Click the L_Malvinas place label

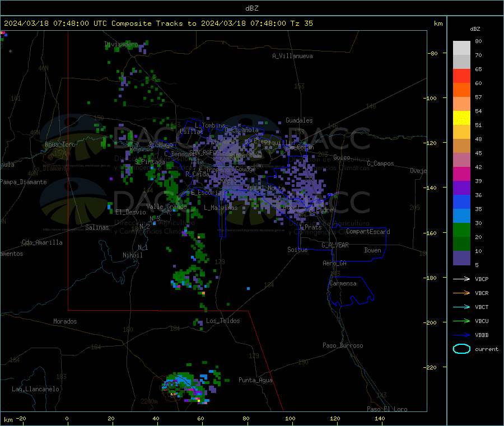tap(221, 208)
